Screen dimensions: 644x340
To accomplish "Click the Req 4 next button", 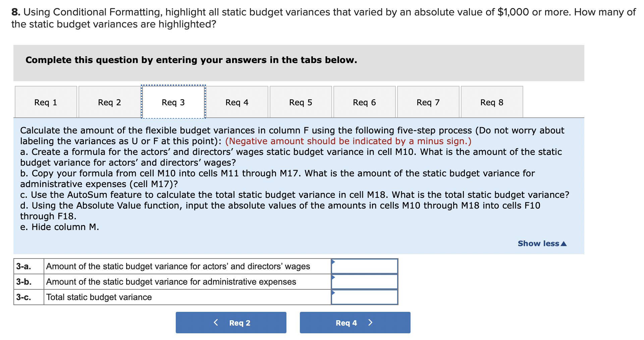I will coord(355,322).
